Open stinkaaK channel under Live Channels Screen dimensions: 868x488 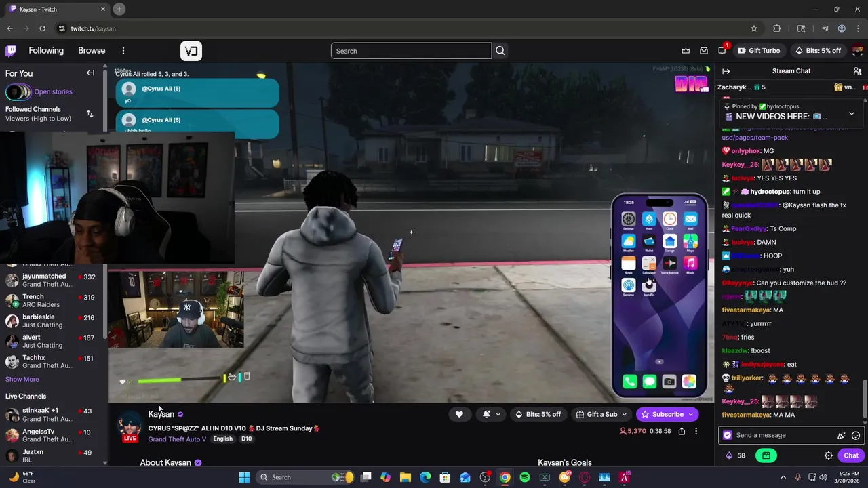[51, 415]
